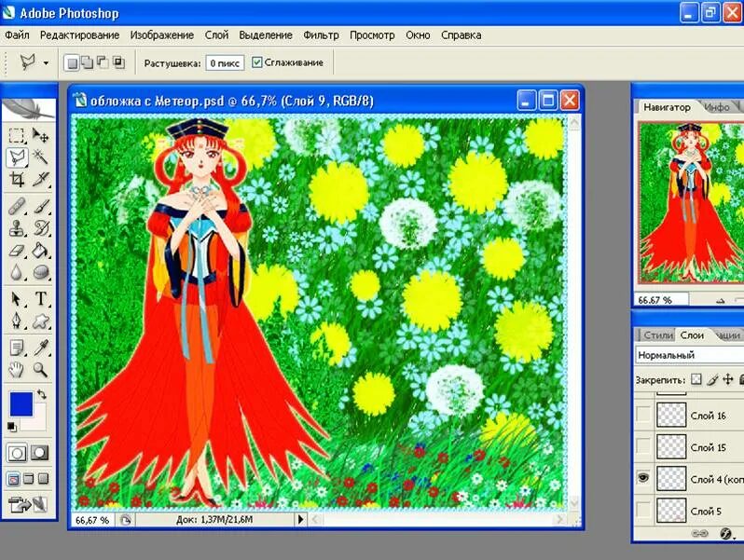Screen dimensions: 744x560
Task: Select the Slice tool
Action: [41, 179]
